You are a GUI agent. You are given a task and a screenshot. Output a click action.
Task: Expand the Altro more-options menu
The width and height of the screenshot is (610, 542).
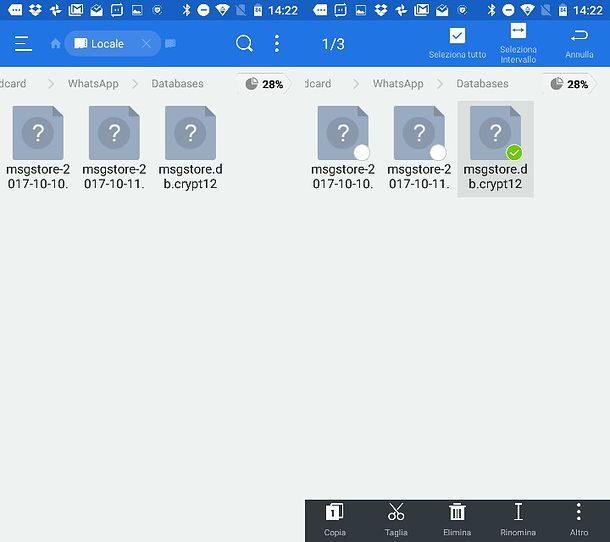coord(578,519)
